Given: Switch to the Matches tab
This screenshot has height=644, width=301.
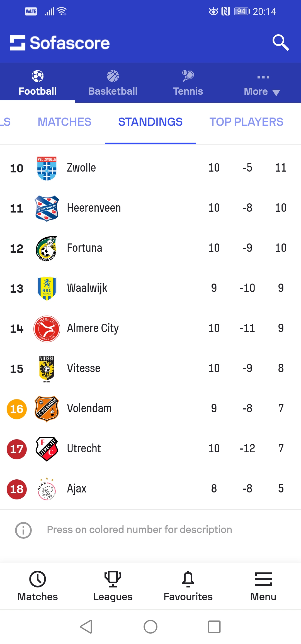Looking at the screenshot, I should click(x=64, y=122).
